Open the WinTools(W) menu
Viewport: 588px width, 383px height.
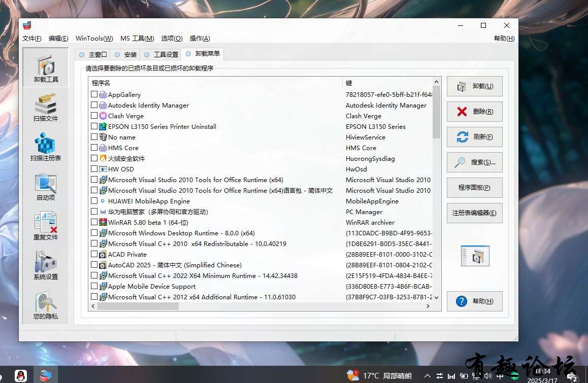pyautogui.click(x=94, y=38)
